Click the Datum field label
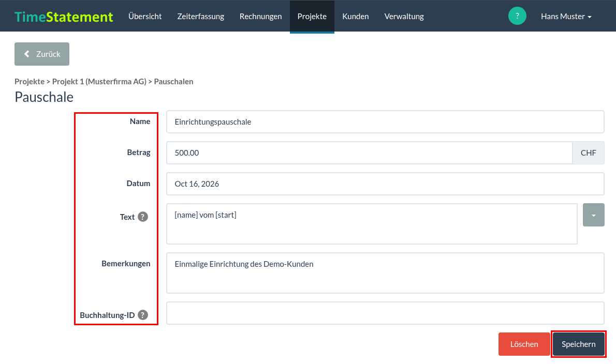The width and height of the screenshot is (616, 364). (138, 184)
